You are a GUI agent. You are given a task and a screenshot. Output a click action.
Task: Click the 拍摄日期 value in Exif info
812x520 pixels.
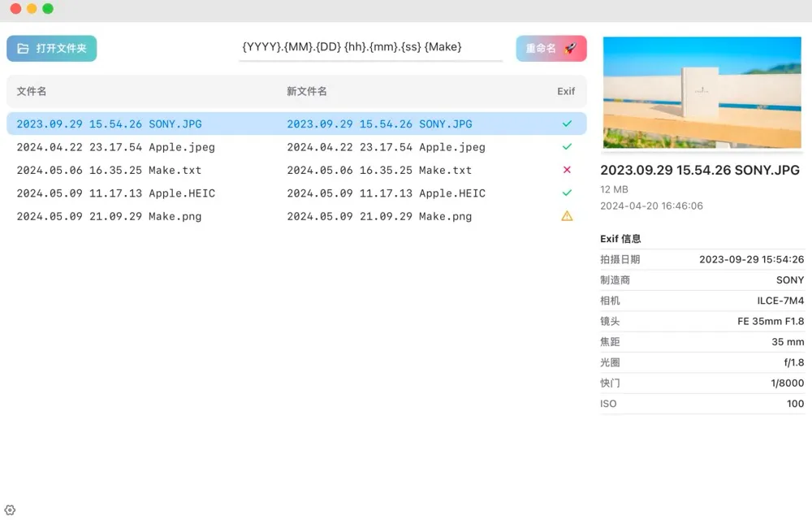[751, 260]
